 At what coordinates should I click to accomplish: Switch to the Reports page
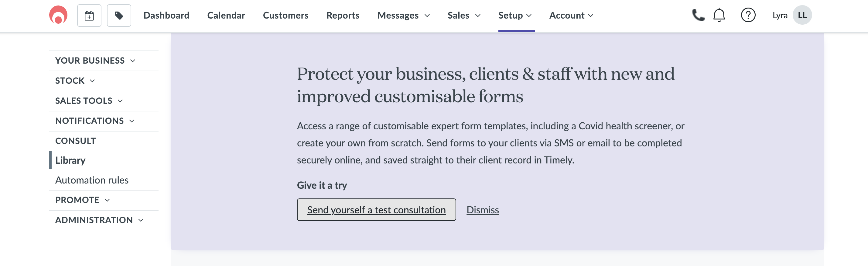pos(342,15)
